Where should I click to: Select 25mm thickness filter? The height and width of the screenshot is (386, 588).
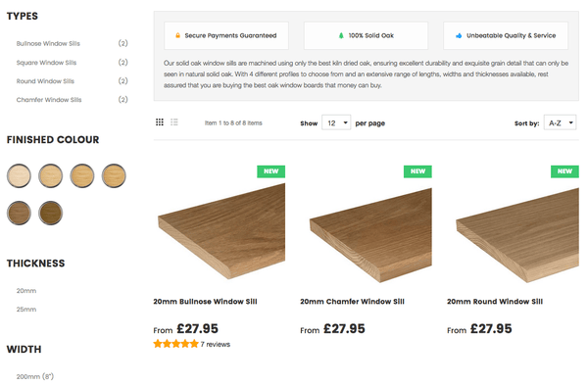click(26, 310)
